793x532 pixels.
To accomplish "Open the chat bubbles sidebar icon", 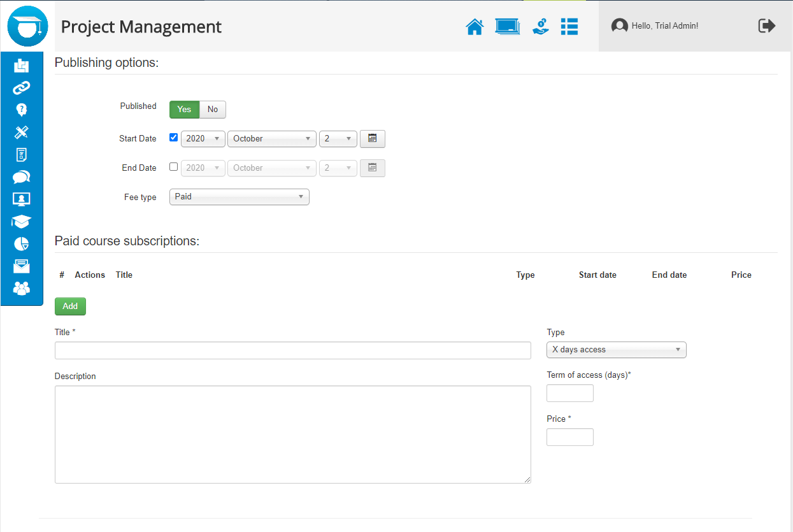I will 22,177.
